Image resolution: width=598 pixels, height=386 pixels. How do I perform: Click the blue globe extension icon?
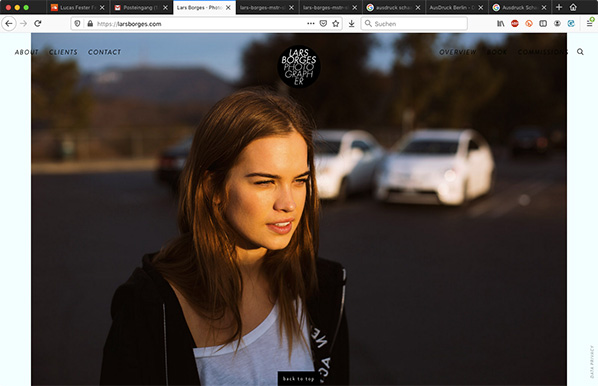(x=571, y=24)
